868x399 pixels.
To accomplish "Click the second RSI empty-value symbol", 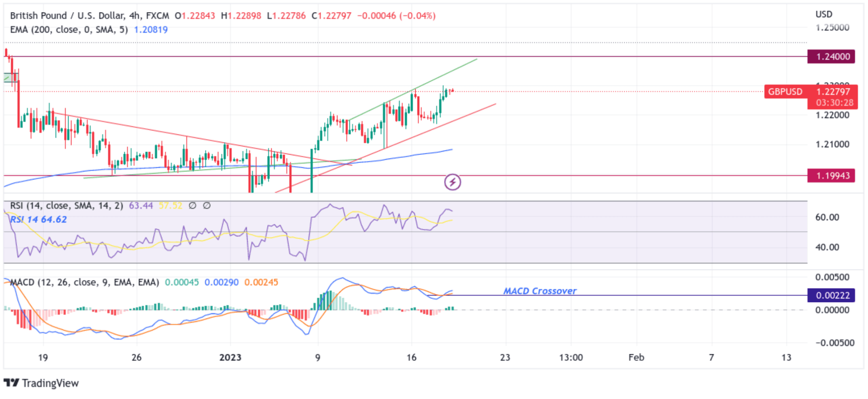I will 207,206.
